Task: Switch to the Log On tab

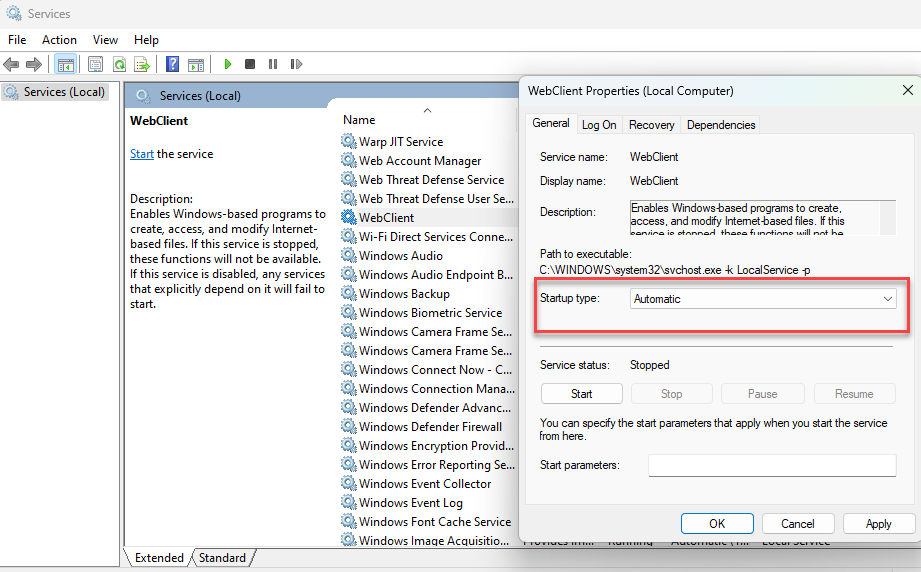Action: (x=599, y=125)
